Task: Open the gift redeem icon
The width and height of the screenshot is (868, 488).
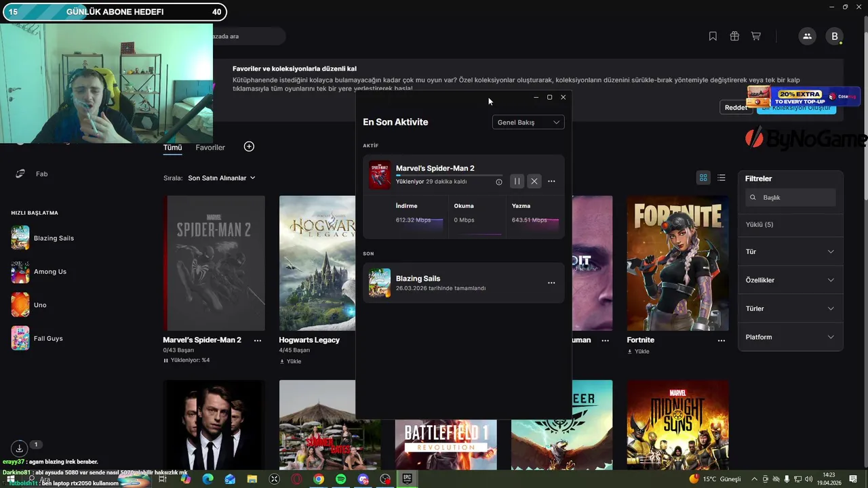Action: point(734,37)
